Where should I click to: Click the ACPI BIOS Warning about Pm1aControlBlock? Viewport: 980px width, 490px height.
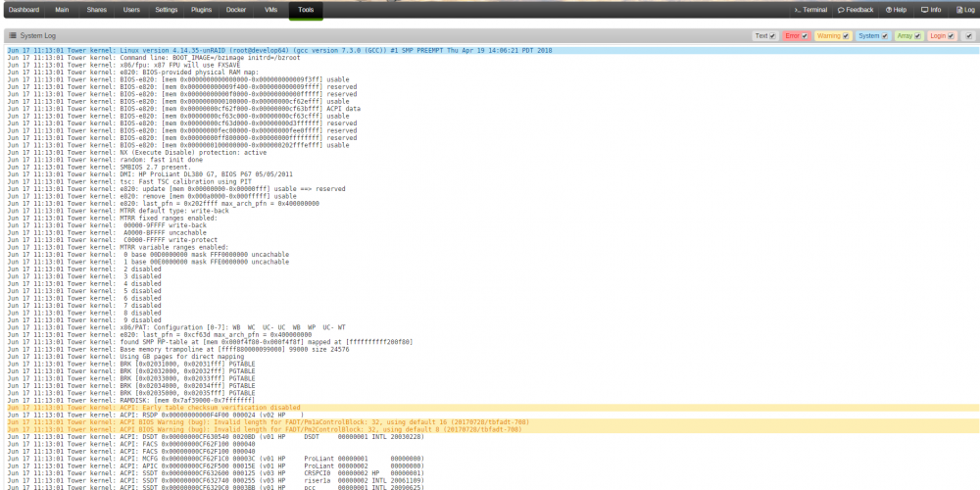click(x=493, y=421)
